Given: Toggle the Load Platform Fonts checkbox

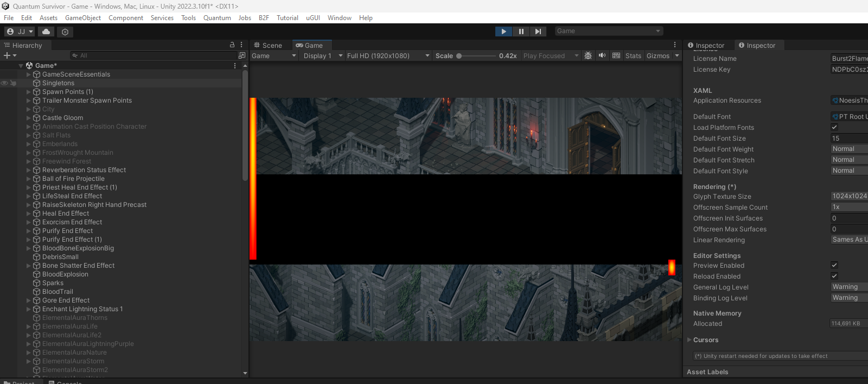Looking at the screenshot, I should tap(834, 127).
